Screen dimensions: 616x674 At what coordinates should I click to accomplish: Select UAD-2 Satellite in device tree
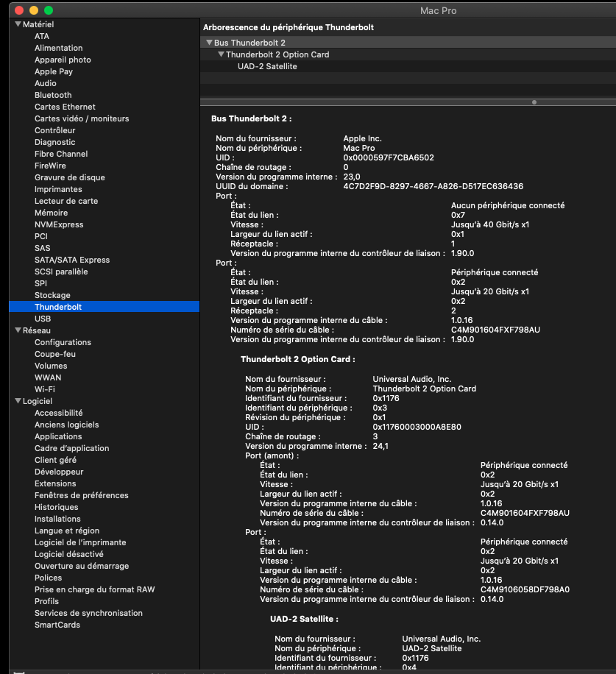[267, 66]
